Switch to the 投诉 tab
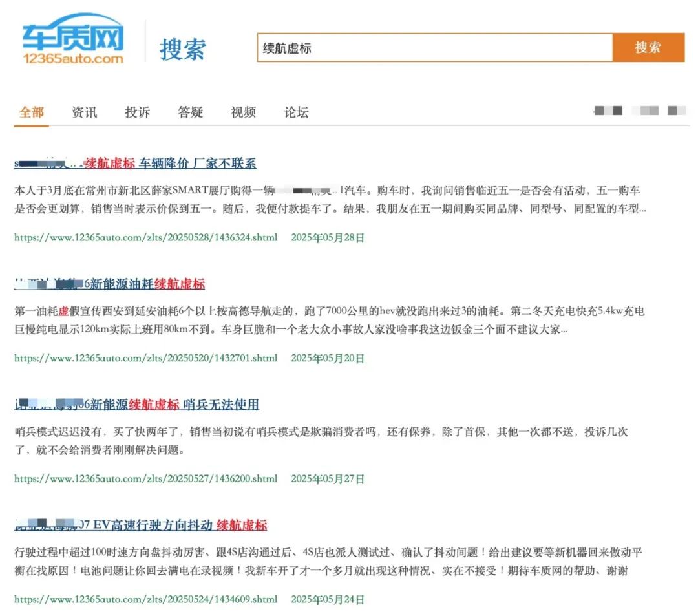This screenshot has width=698, height=616. [x=136, y=112]
